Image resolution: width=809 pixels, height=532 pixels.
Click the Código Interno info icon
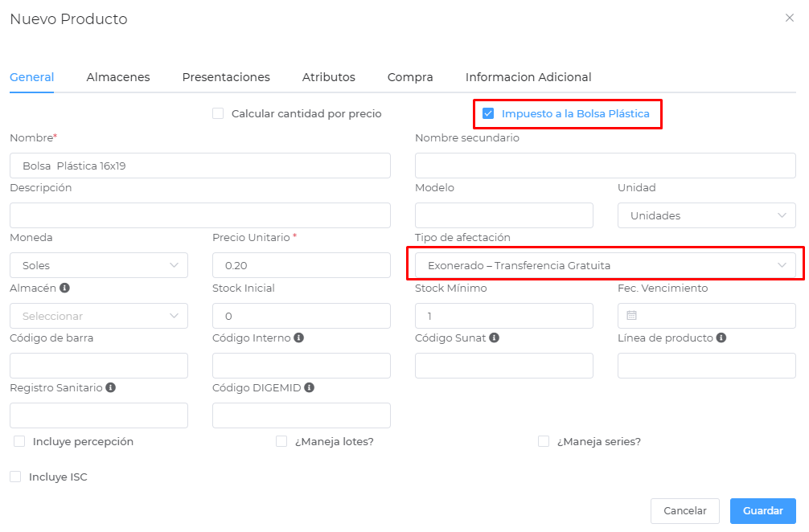pos(298,338)
